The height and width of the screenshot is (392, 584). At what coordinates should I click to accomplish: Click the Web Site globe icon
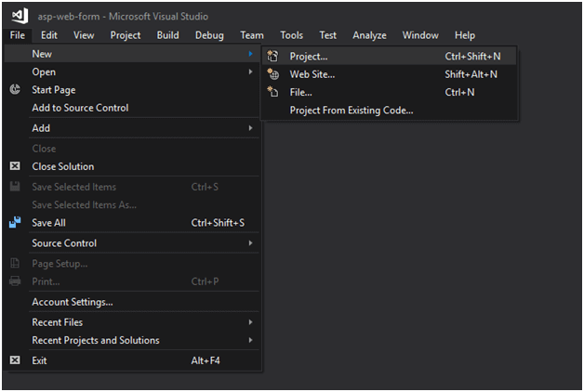coord(272,74)
